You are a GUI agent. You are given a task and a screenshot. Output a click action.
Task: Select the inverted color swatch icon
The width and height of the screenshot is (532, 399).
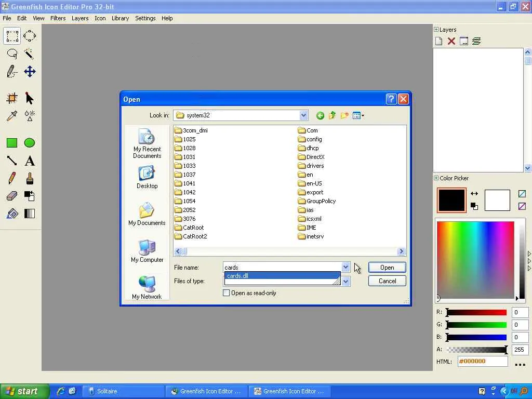(x=522, y=206)
